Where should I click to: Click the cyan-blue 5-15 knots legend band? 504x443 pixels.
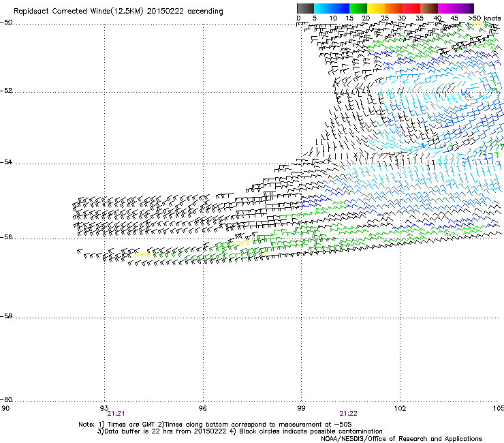coord(332,8)
